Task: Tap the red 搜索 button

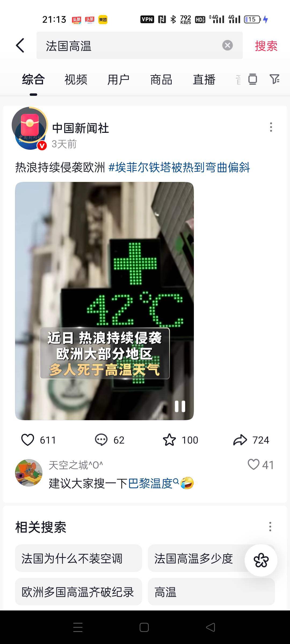Action: coord(266,46)
